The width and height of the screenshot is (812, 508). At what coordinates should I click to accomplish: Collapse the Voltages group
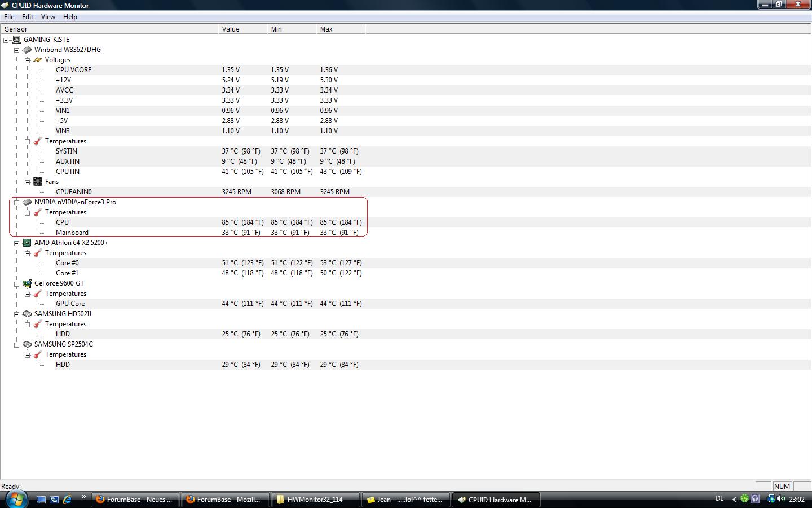tap(28, 60)
